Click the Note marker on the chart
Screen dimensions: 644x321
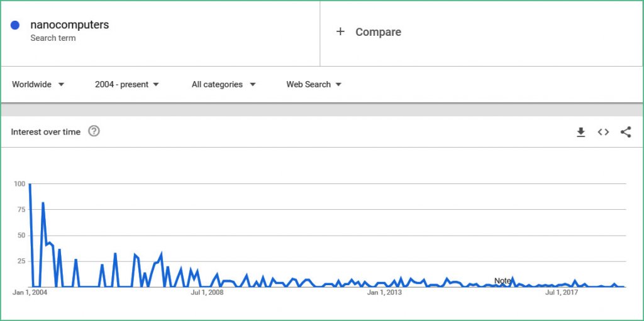pos(502,281)
